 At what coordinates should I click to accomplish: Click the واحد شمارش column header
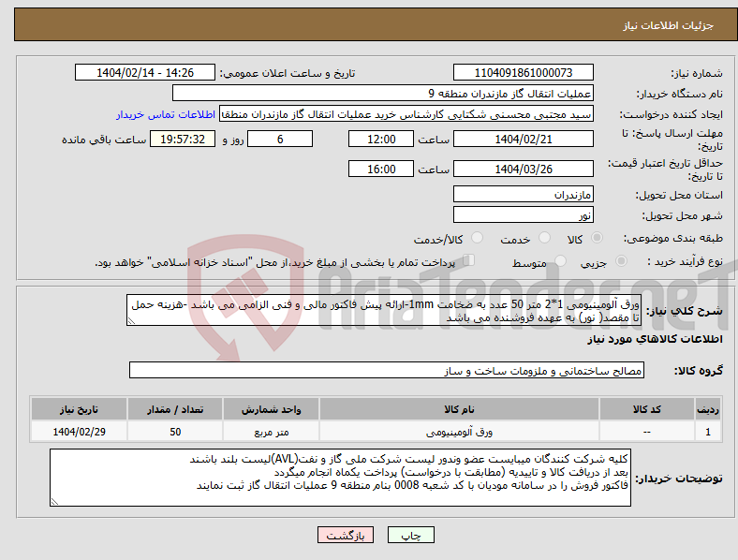click(271, 409)
